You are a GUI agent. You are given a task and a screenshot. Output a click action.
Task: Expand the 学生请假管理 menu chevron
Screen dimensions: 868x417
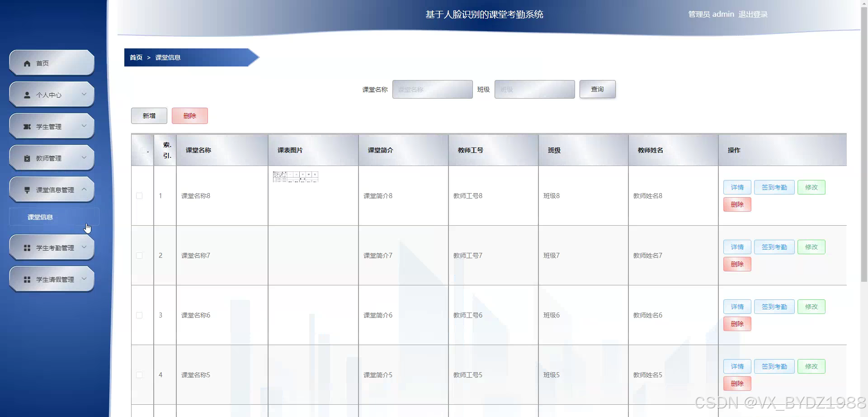(x=84, y=279)
